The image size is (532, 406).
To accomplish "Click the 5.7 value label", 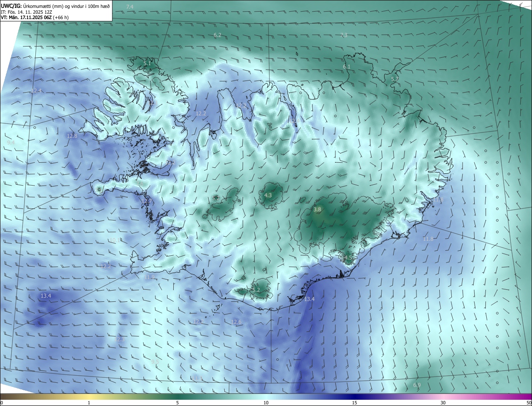I will pos(395,79).
